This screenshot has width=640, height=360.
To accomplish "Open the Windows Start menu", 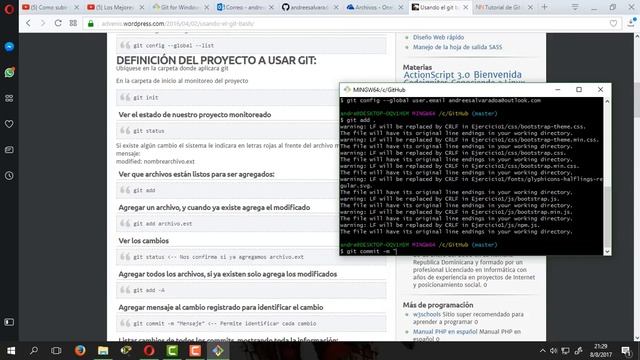I will (11, 351).
